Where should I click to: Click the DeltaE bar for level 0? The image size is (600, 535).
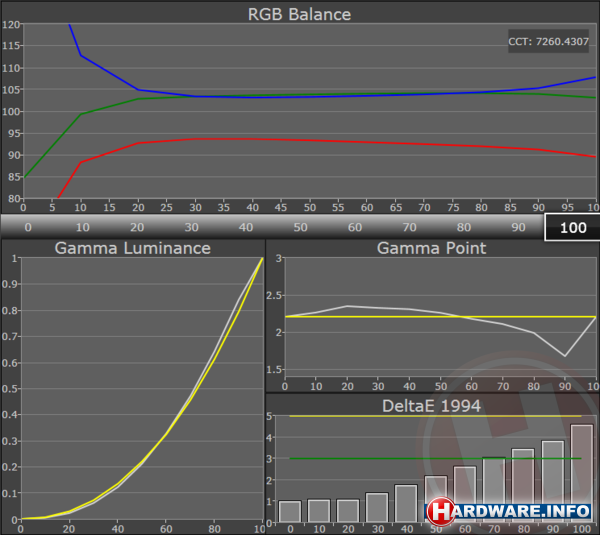[290, 511]
